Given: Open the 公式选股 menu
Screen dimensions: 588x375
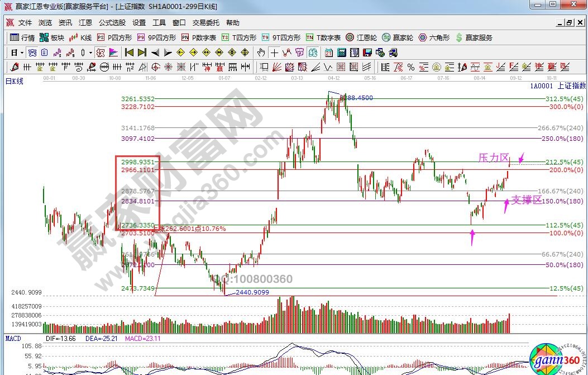Looking at the screenshot, I should [x=112, y=23].
